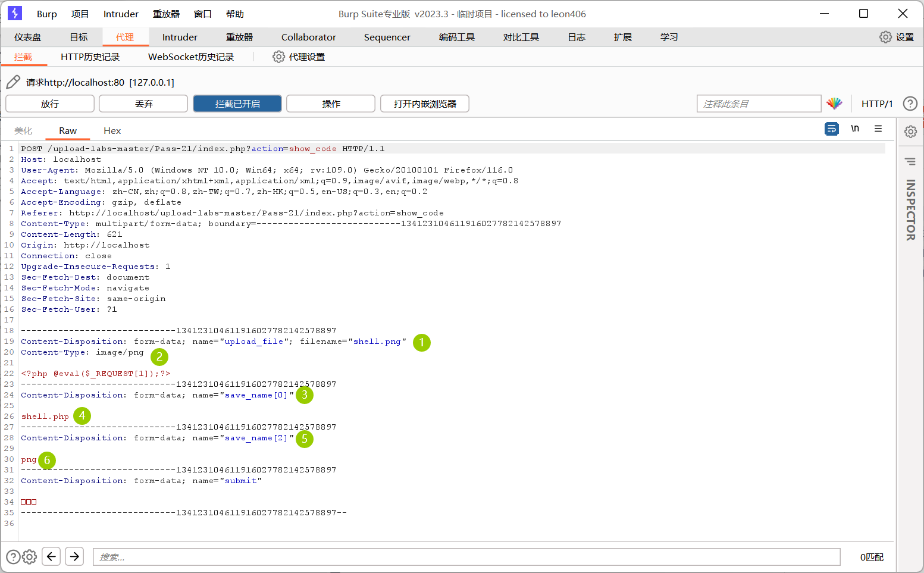This screenshot has width=924, height=573.
Task: Open the 扩展 tab
Action: click(623, 37)
